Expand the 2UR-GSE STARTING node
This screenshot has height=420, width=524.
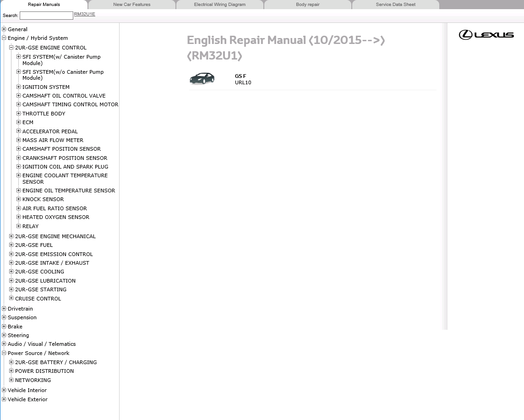(x=11, y=289)
